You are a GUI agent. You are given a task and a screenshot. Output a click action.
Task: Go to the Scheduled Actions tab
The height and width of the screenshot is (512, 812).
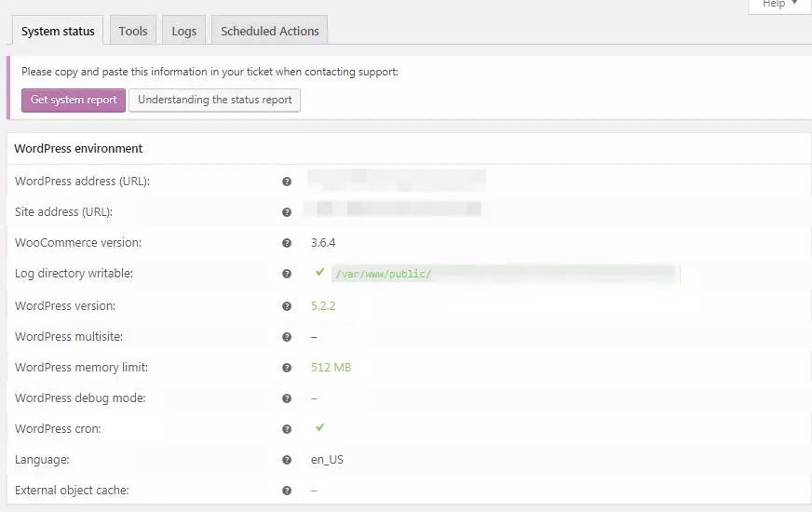pos(269,31)
